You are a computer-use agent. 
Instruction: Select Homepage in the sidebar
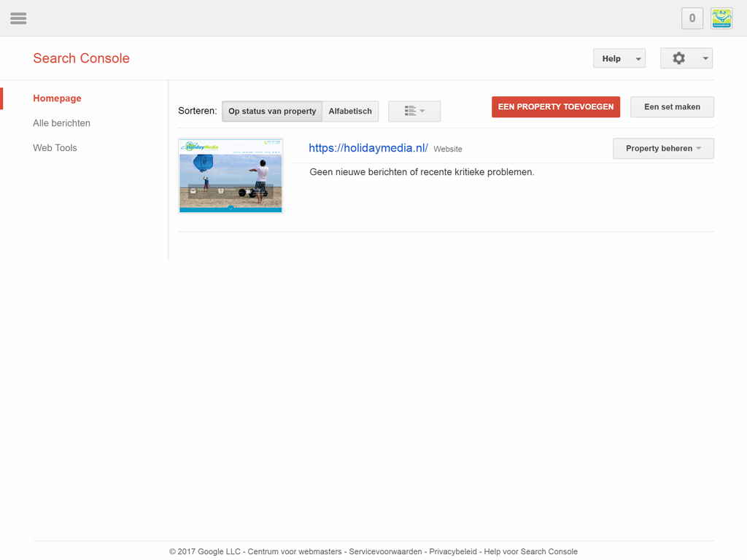point(57,98)
